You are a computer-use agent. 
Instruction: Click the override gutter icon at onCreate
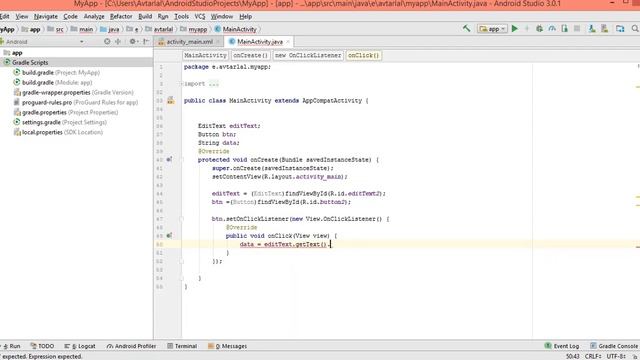tap(169, 159)
